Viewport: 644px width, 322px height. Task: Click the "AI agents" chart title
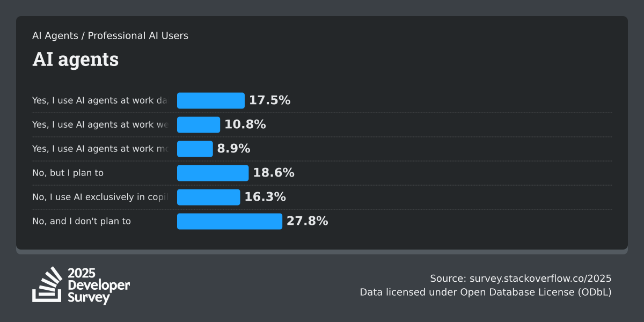pyautogui.click(x=75, y=60)
